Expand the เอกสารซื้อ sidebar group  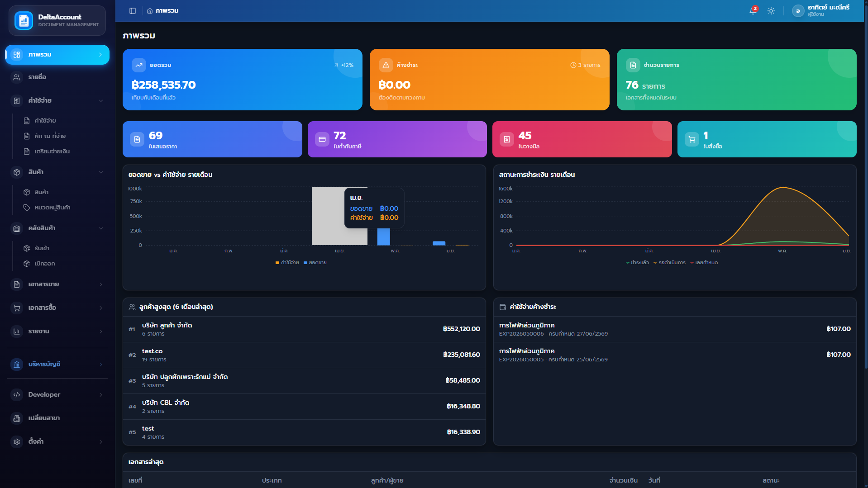click(x=57, y=308)
